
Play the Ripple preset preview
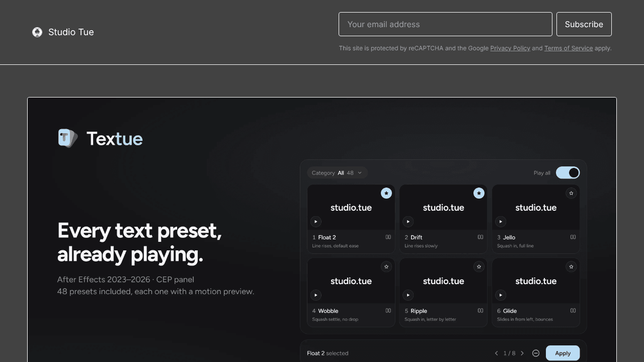(x=409, y=295)
